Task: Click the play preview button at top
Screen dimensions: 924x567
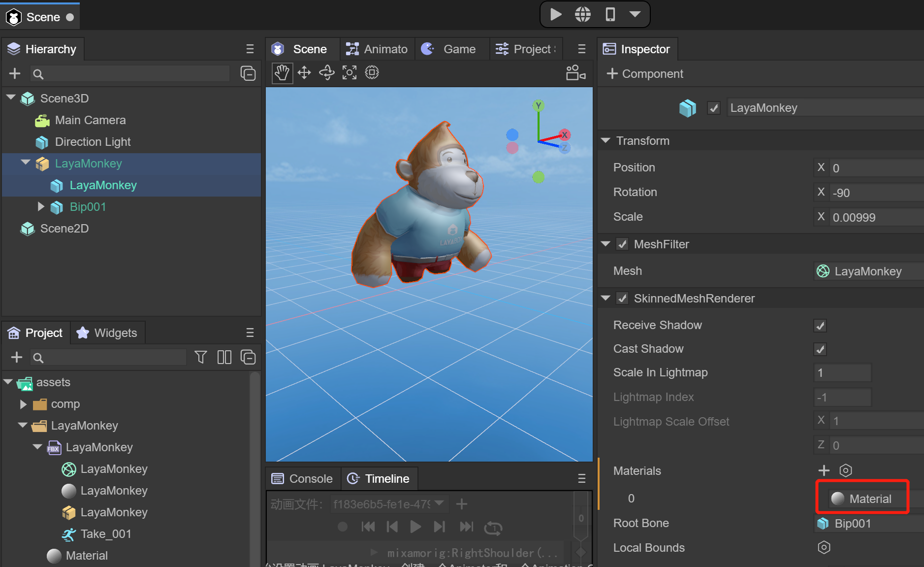Action: tap(556, 15)
